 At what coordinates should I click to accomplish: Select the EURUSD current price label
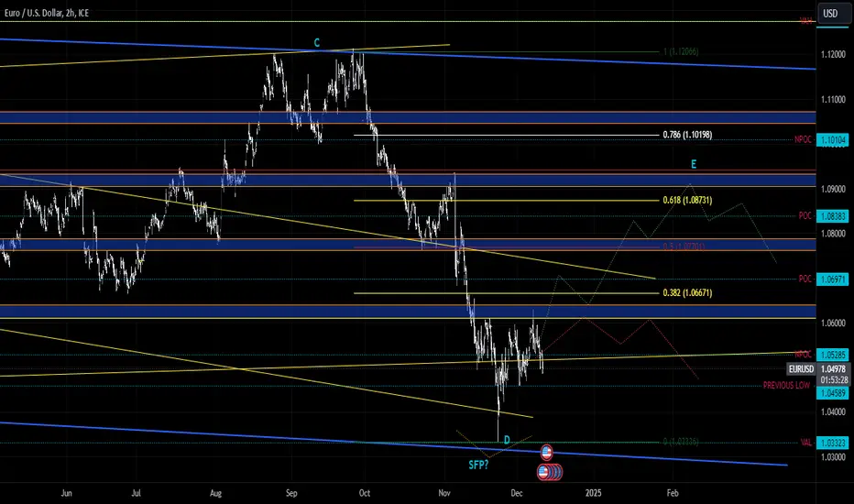[801, 369]
